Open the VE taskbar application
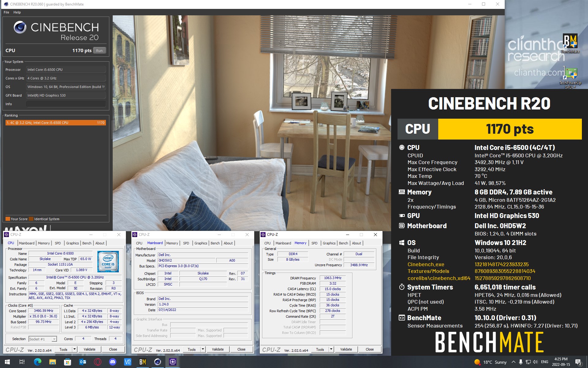Image resolution: width=588 pixels, height=368 pixels. [x=127, y=362]
